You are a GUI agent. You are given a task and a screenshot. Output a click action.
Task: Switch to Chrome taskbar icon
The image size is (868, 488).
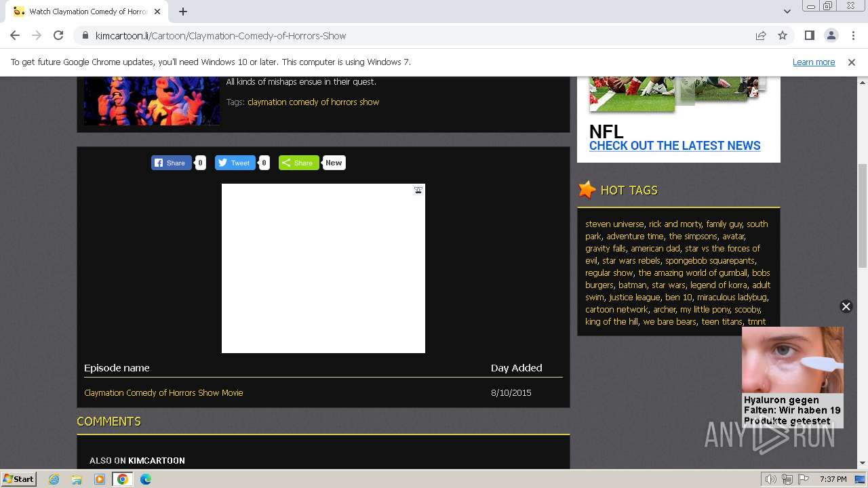pyautogui.click(x=123, y=479)
